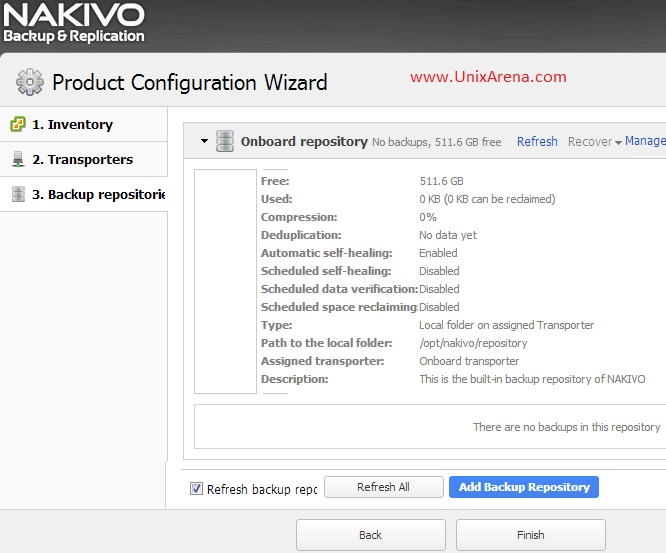
Task: Open the Manage menu link
Action: click(x=645, y=141)
